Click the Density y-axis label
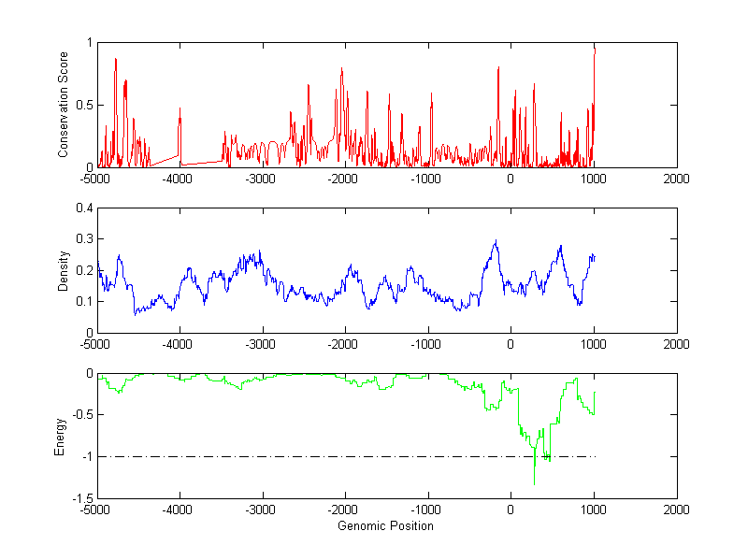Viewport: 748px width, 560px height. (x=64, y=270)
